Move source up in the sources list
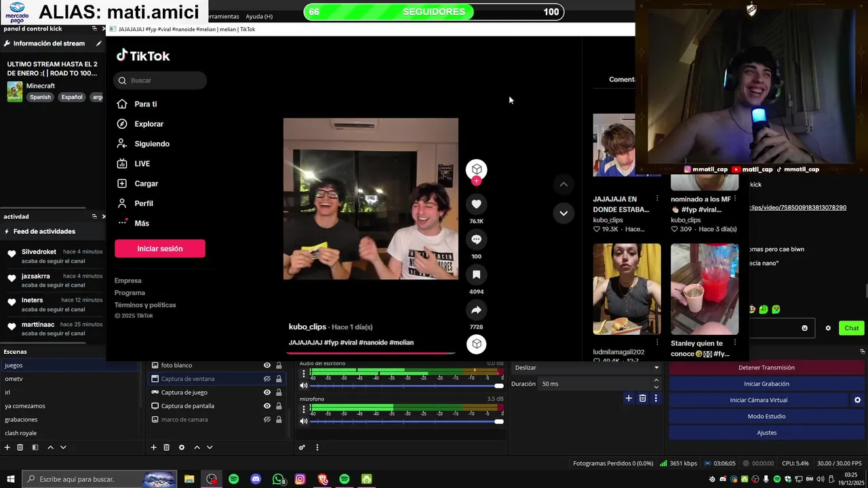 197,447
